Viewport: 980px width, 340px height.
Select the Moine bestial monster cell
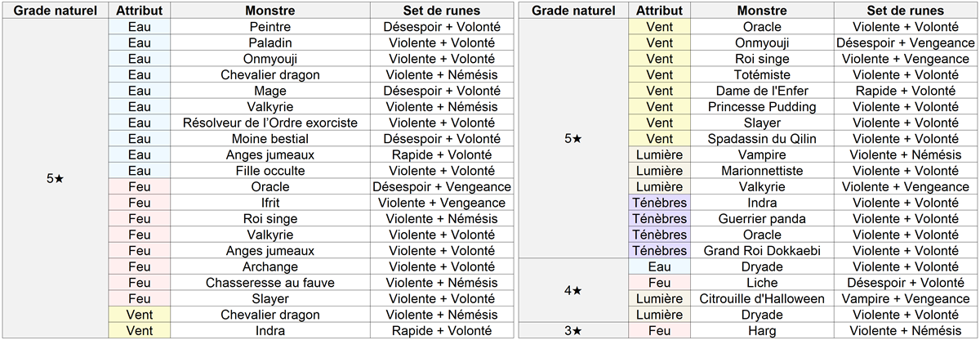270,139
